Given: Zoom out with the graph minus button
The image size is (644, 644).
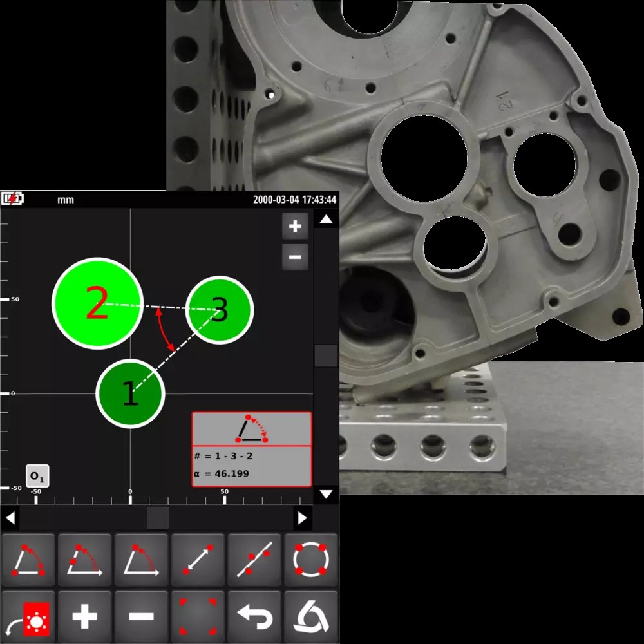Looking at the screenshot, I should (296, 258).
